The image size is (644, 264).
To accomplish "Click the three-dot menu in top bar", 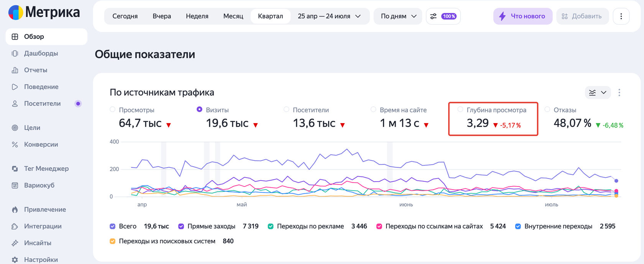I will pos(621,16).
